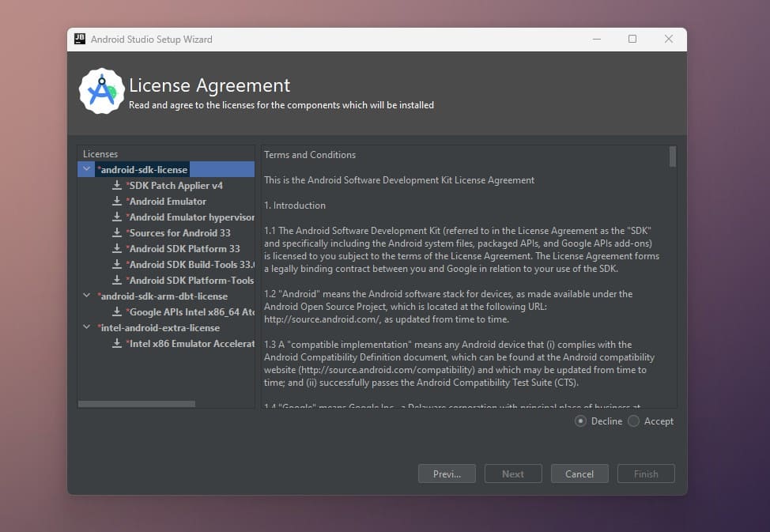
Task: Collapse the android-sdk-arm-dbt-license group
Action: coord(86,296)
